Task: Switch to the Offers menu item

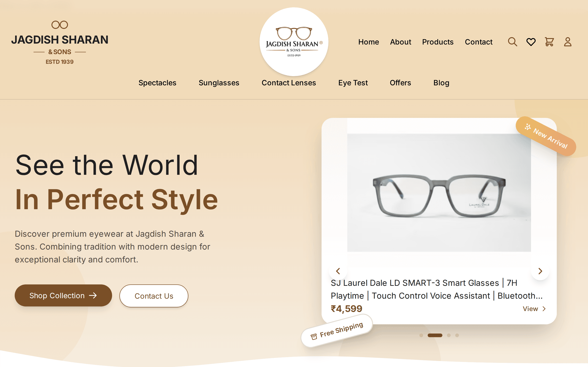Action: (400, 83)
